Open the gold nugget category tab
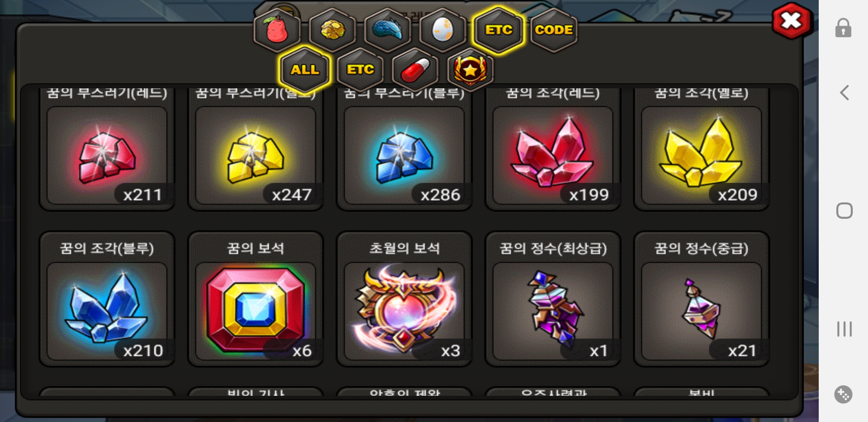The width and height of the screenshot is (868, 422). 332,30
